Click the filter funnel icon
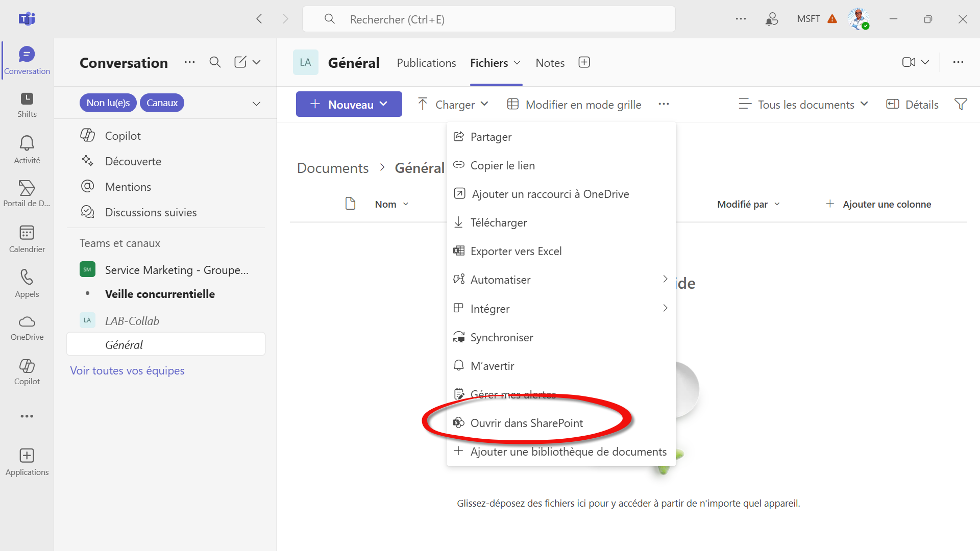 tap(961, 105)
